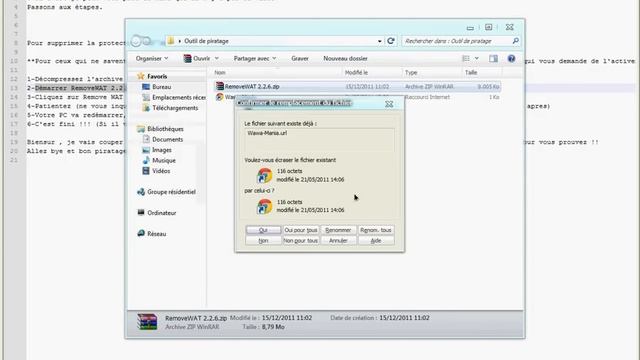Click the Réseau network icon
This screenshot has width=640, height=360.
pos(141,233)
